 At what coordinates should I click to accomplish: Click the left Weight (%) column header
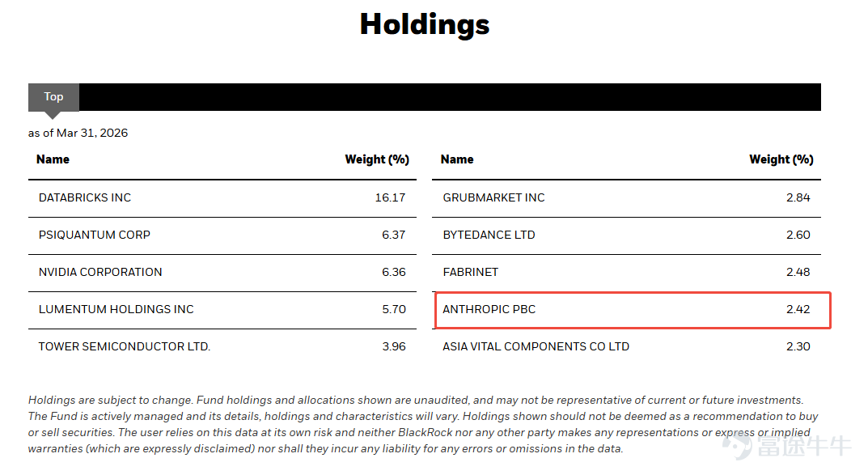click(377, 159)
